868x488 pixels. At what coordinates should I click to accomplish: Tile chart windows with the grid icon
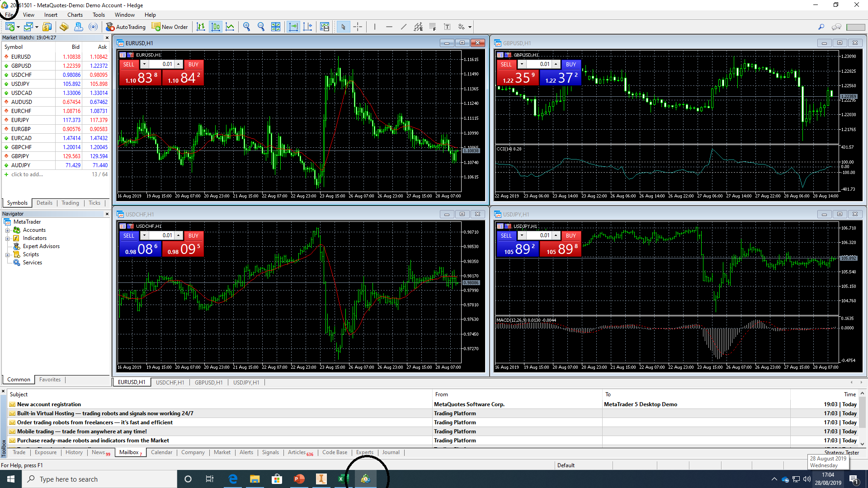[276, 27]
